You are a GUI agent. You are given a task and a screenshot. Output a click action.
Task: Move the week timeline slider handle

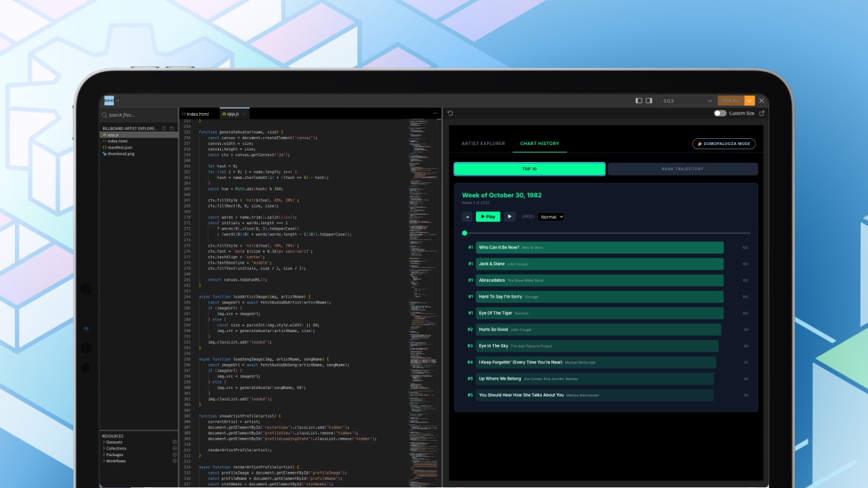tap(465, 233)
